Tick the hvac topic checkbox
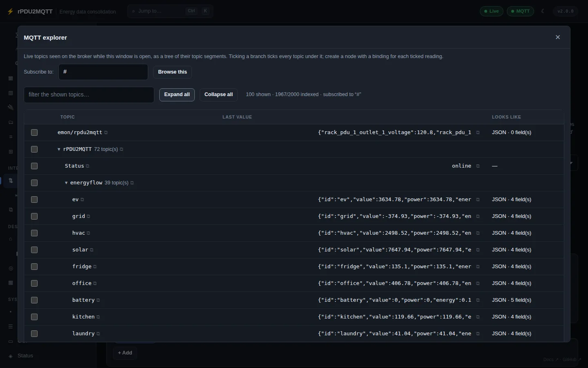The width and height of the screenshot is (588, 368). pyautogui.click(x=34, y=233)
